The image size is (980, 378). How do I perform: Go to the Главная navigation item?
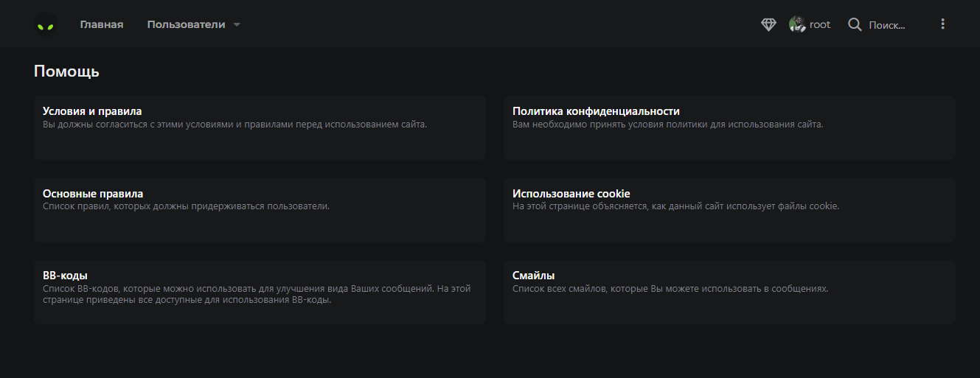pos(102,24)
